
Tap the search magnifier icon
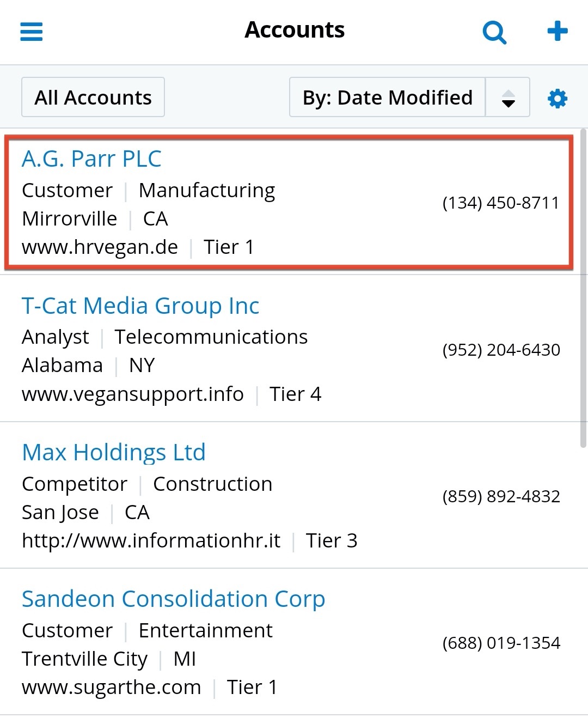[494, 32]
